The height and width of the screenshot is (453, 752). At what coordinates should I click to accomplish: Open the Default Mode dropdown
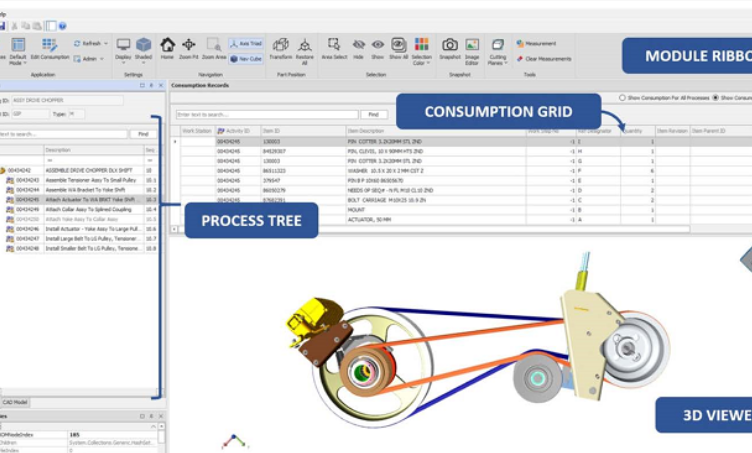(18, 52)
